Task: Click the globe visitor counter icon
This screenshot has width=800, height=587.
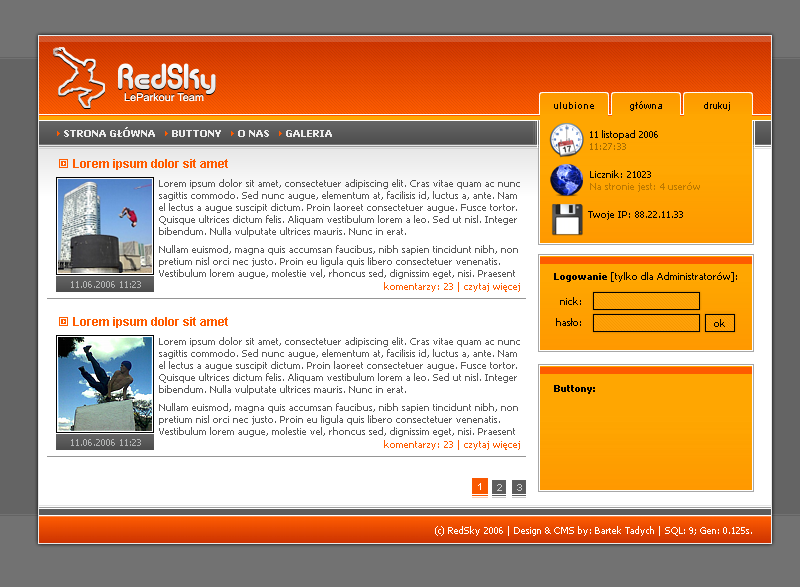Action: coord(566,180)
